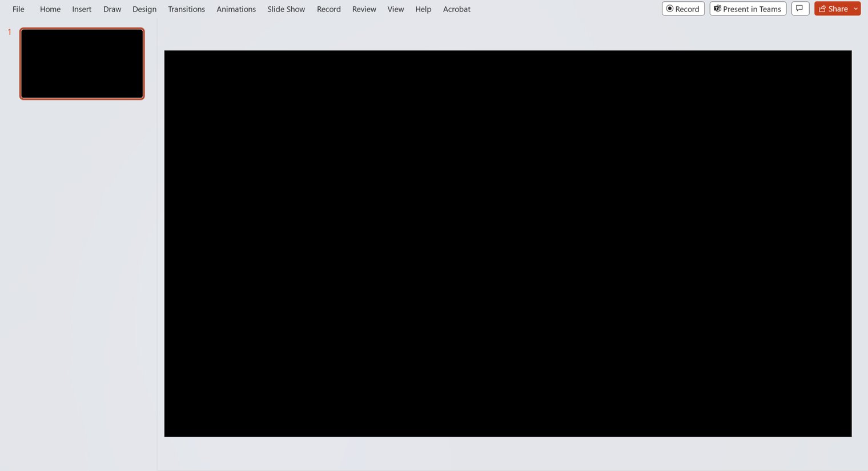Screen dimensions: 868x471
Task: Open the comments pane icon
Action: (x=800, y=9)
